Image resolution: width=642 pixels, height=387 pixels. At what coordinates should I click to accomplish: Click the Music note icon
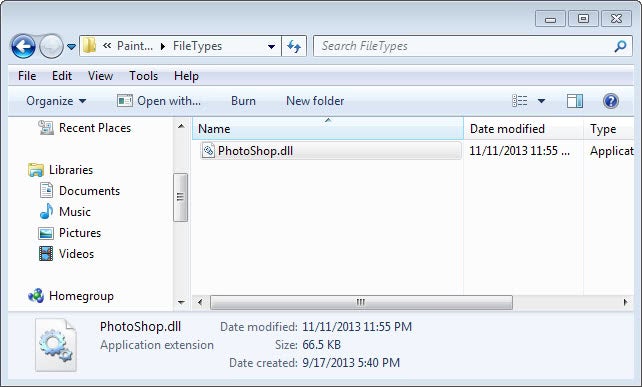46,211
